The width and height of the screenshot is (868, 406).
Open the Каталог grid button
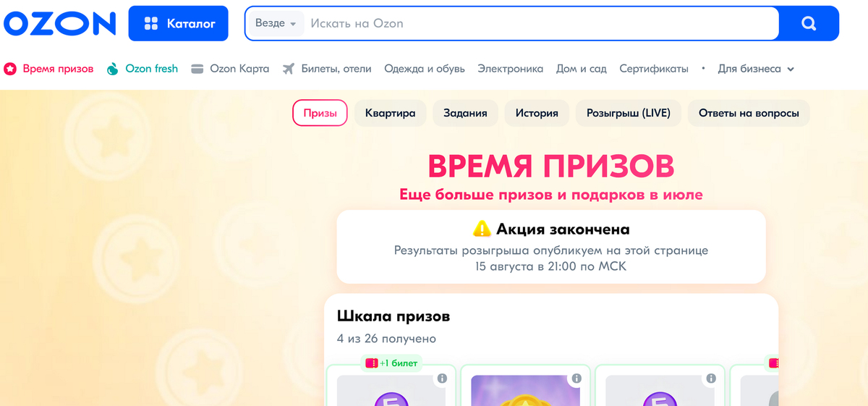tap(179, 23)
